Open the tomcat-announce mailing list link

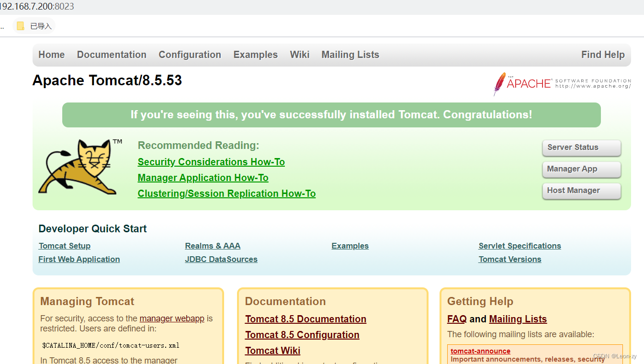click(x=480, y=351)
